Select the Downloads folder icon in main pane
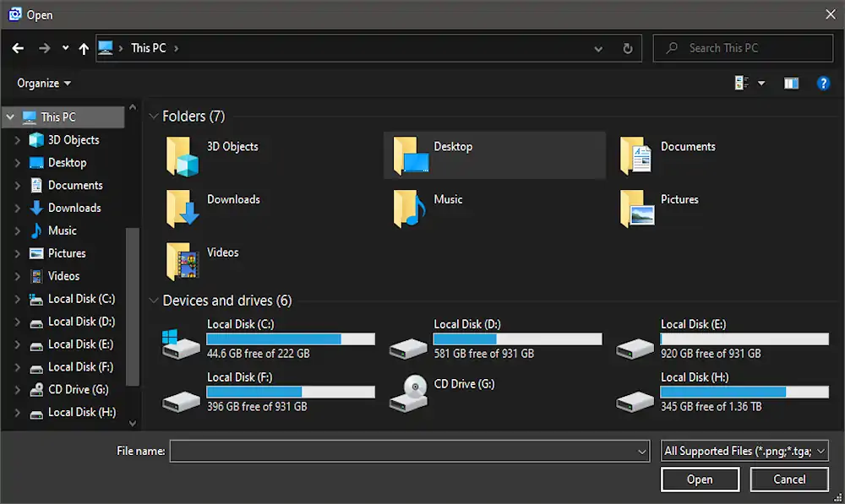The image size is (845, 504). click(183, 209)
